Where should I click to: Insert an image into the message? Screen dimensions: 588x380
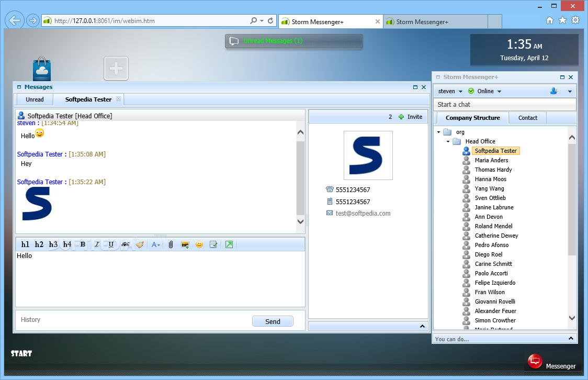tap(185, 244)
